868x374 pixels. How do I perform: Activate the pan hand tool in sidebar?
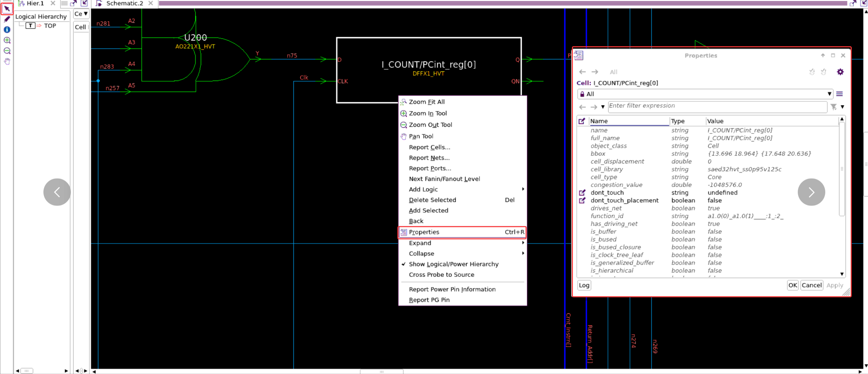point(7,61)
